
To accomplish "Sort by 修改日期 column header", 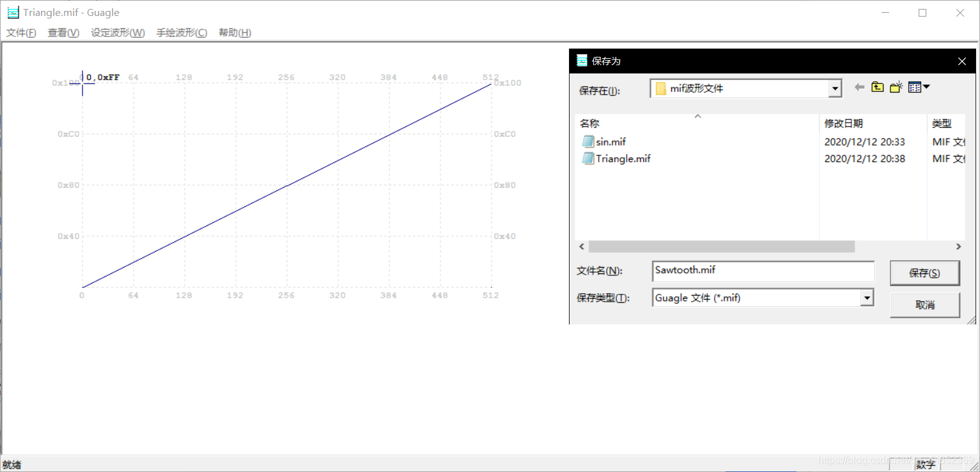I will pyautogui.click(x=873, y=123).
